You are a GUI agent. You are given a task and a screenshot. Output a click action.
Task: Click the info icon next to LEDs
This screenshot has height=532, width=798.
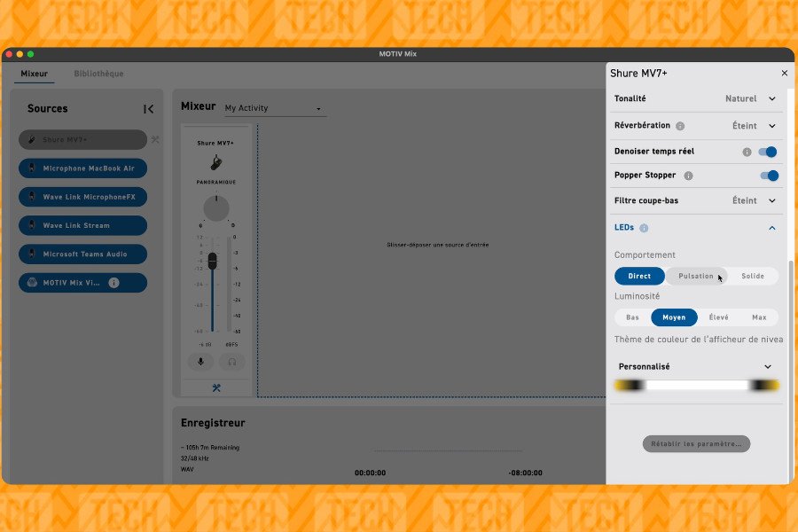[x=644, y=228]
